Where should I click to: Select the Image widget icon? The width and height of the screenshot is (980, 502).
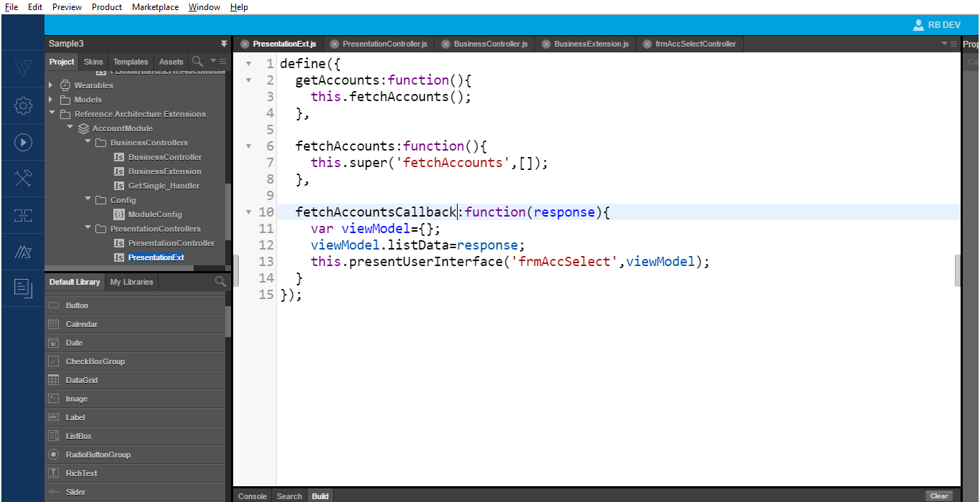click(53, 399)
